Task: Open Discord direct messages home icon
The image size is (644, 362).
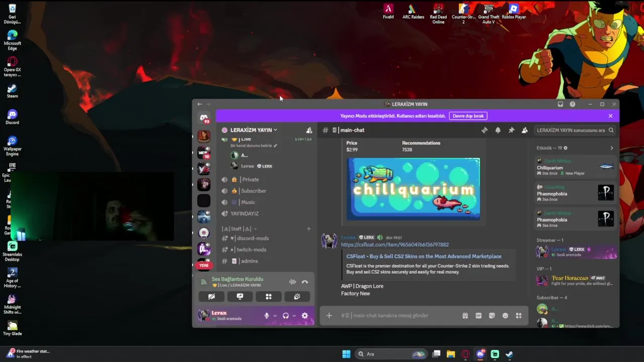Action: (204, 118)
